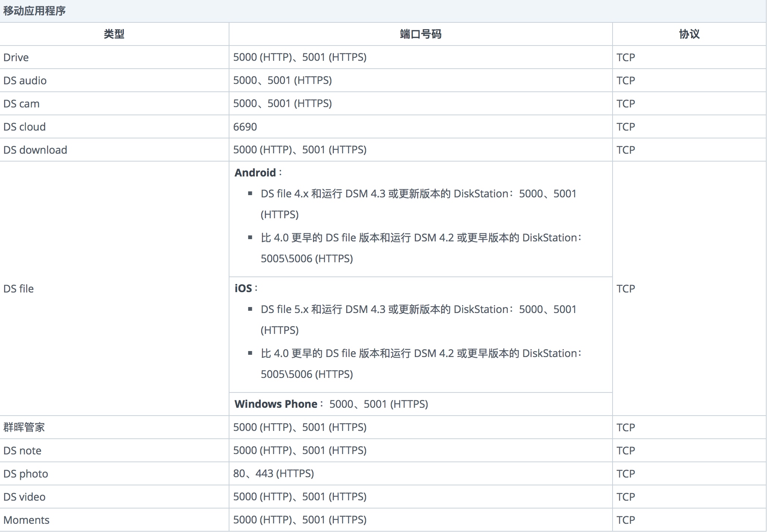
Task: Click the 6690 port value for DS cloud
Action: (245, 126)
